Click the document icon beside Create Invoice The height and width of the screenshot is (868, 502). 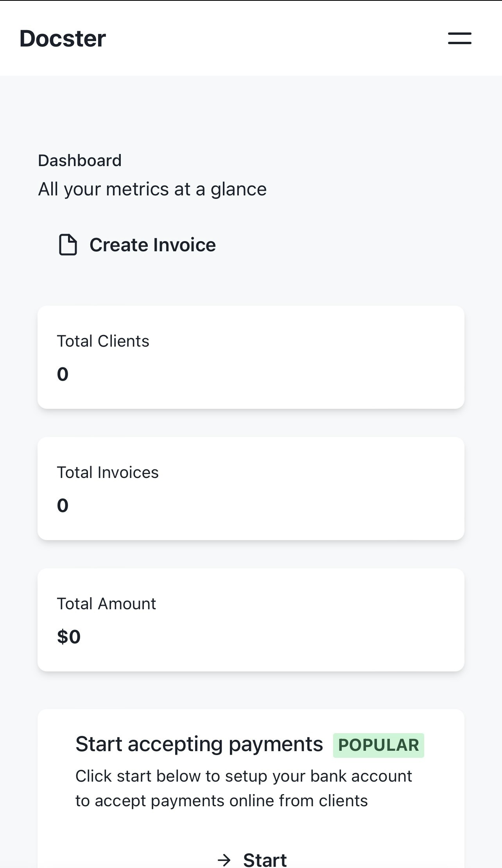(x=68, y=245)
